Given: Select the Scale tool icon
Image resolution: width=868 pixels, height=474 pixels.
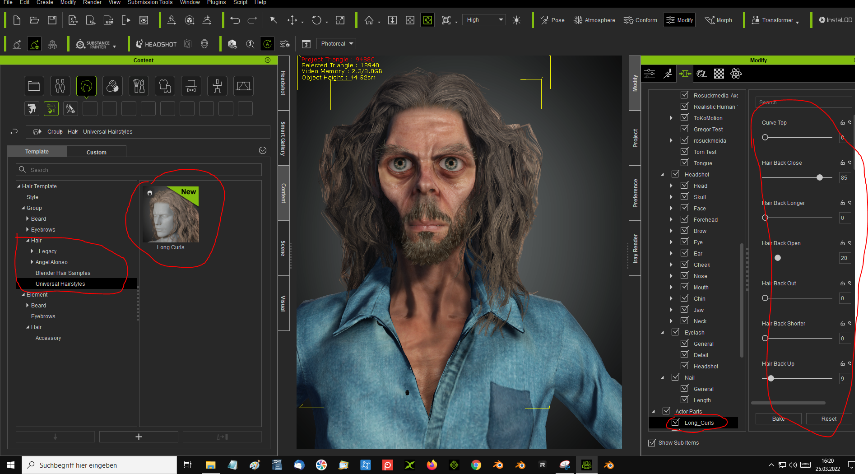Looking at the screenshot, I should tap(340, 20).
